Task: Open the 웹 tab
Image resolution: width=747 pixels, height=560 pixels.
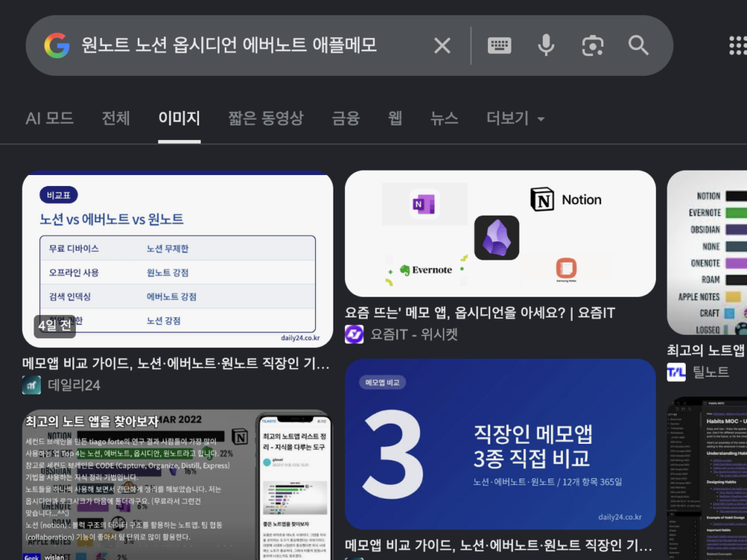Action: 395,118
